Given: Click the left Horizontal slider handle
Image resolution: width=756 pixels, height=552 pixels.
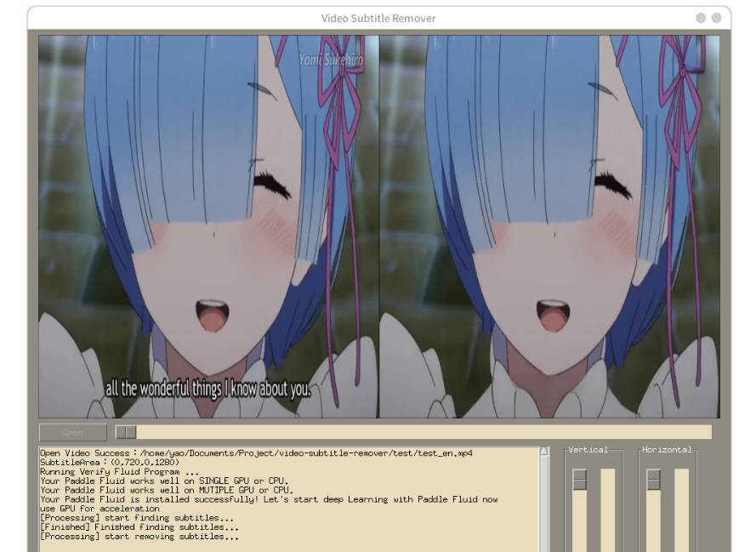Looking at the screenshot, I should [653, 481].
